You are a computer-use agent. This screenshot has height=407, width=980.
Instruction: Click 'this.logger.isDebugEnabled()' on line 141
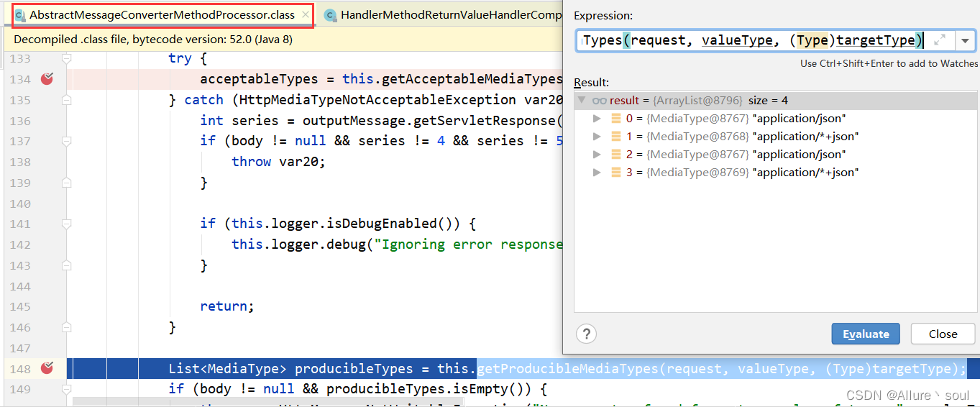[x=346, y=224]
